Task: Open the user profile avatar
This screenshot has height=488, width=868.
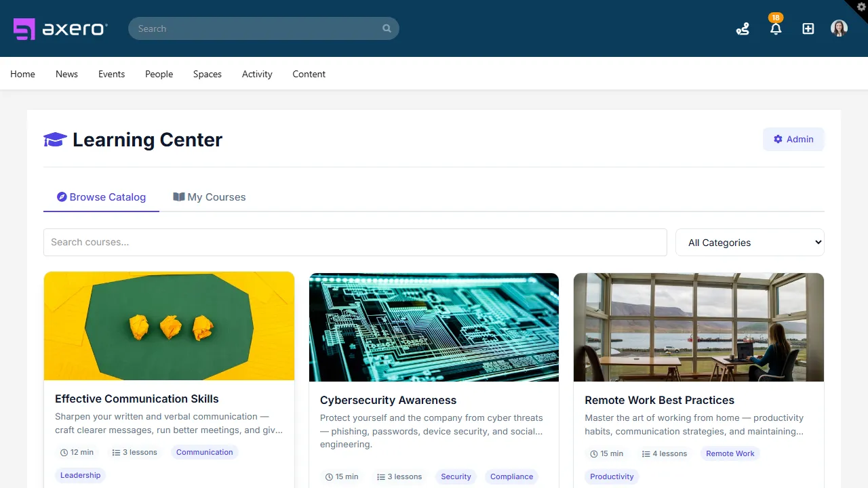Action: pos(839,28)
